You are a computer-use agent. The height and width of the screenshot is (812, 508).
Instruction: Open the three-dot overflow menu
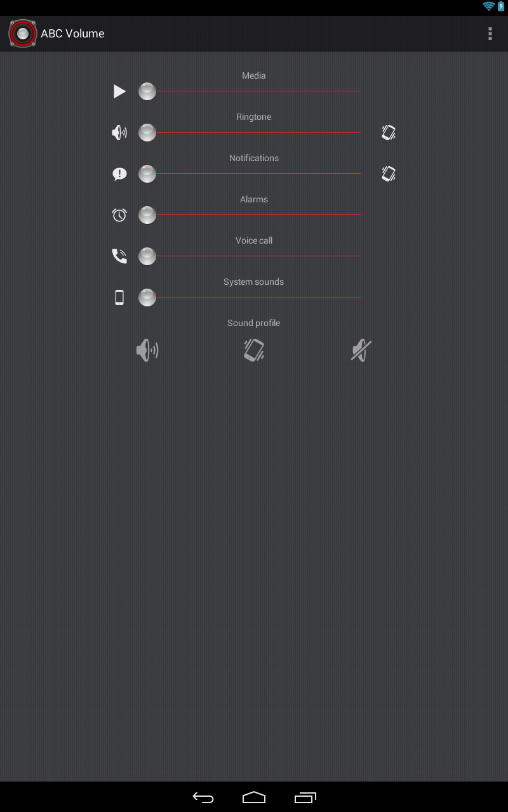[490, 34]
